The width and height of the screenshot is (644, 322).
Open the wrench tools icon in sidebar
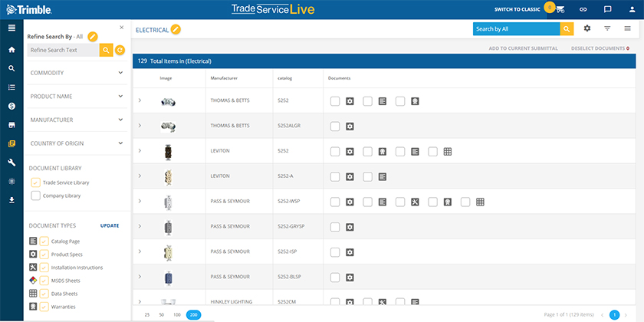[x=11, y=163]
